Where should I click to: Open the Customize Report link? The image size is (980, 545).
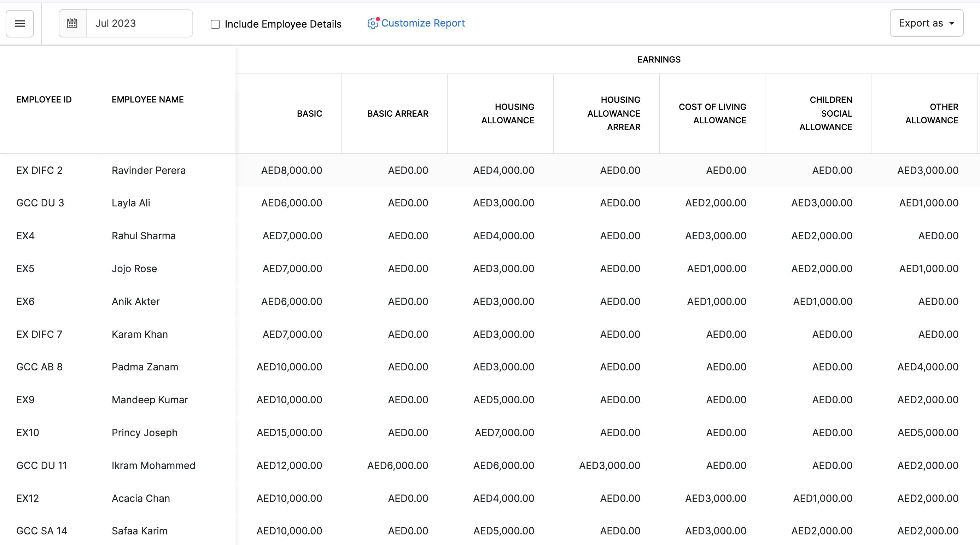click(x=423, y=23)
